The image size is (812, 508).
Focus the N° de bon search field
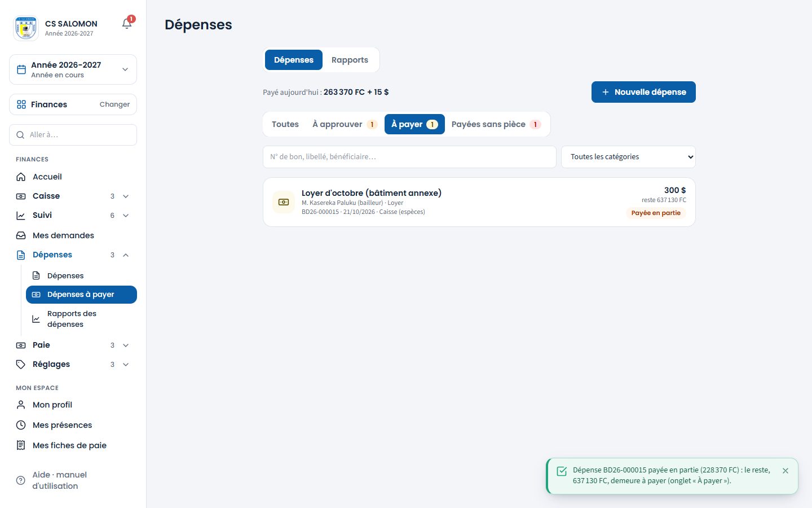pos(409,157)
